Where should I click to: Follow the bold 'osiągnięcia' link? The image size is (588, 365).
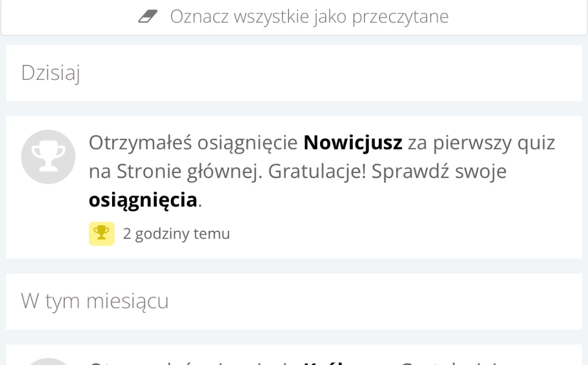(x=143, y=200)
